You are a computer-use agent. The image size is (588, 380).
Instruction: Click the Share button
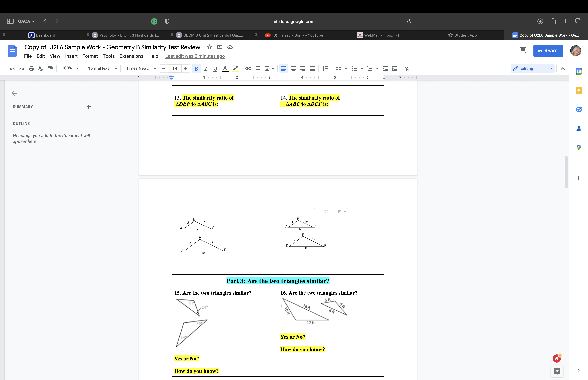548,51
